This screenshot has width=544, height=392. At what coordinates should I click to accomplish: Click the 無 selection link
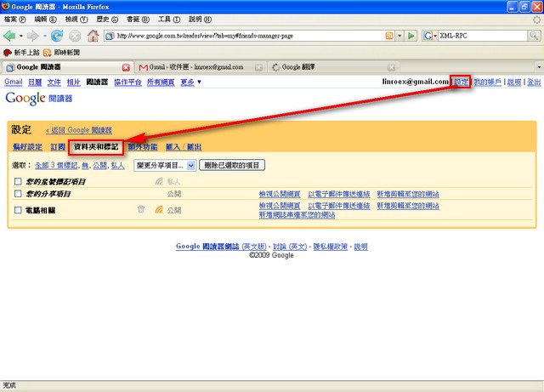tap(85, 166)
